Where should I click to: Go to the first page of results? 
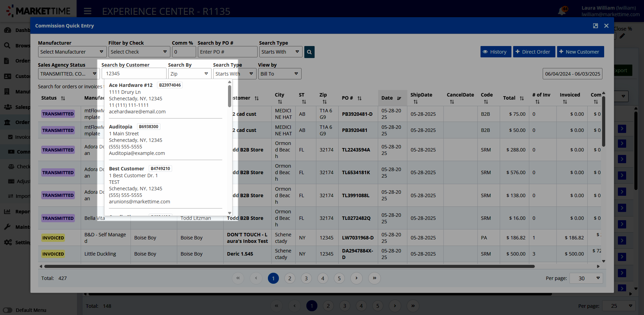(238, 278)
